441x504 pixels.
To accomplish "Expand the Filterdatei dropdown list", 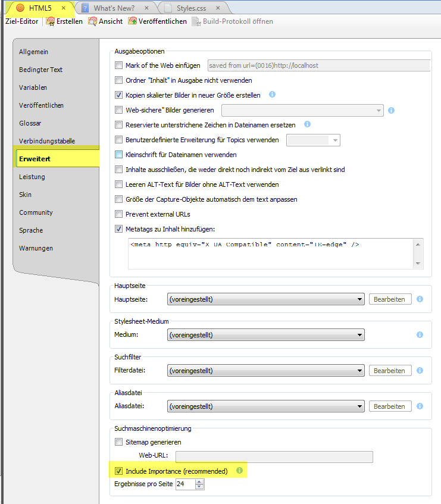I will click(x=265, y=371).
